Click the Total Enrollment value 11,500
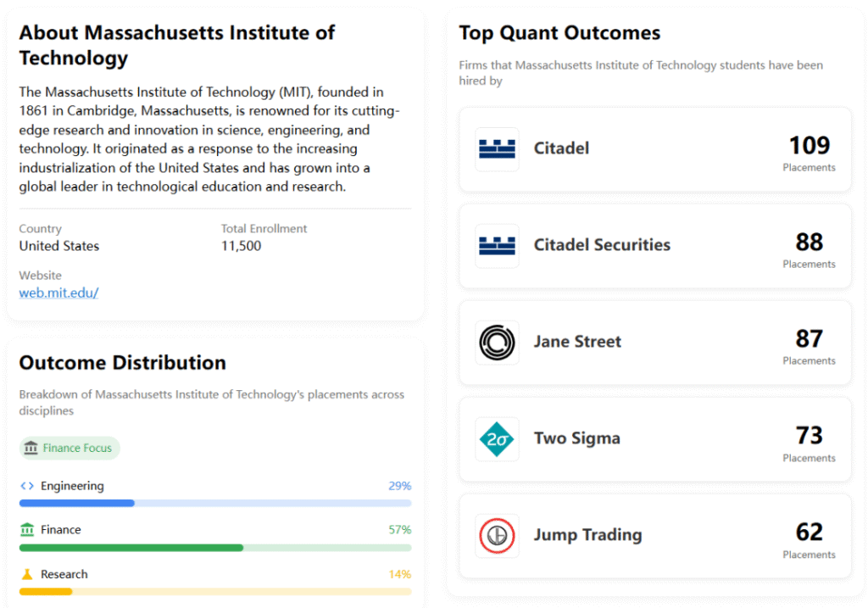Viewport: 868px width, 608px height. click(x=241, y=246)
